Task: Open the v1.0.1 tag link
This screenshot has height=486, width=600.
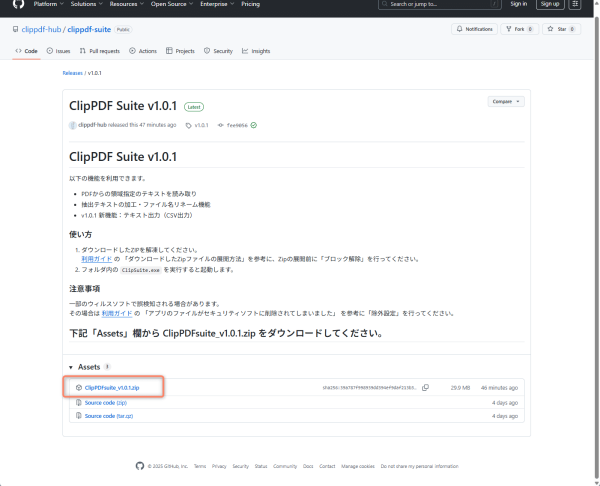Action: point(201,125)
